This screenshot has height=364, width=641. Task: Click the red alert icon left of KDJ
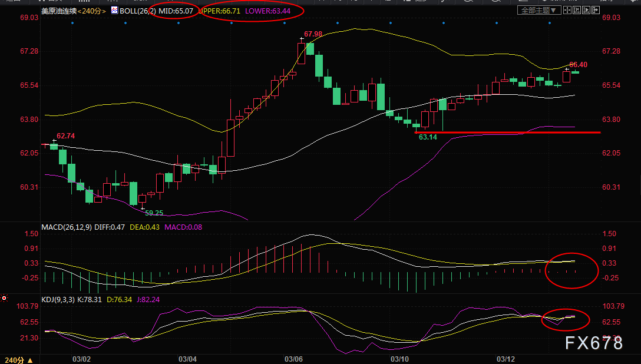[5, 299]
